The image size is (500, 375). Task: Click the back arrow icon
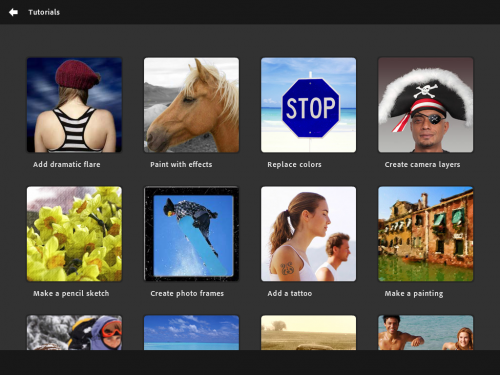point(13,12)
